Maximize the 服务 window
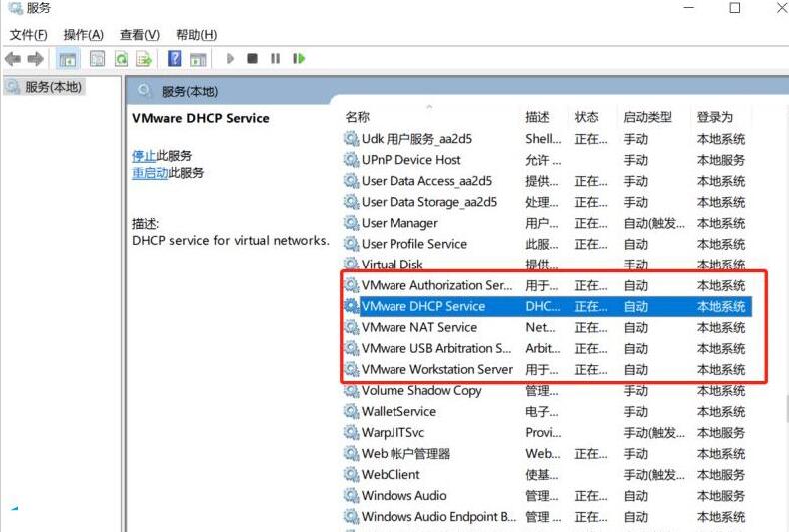 tap(735, 8)
